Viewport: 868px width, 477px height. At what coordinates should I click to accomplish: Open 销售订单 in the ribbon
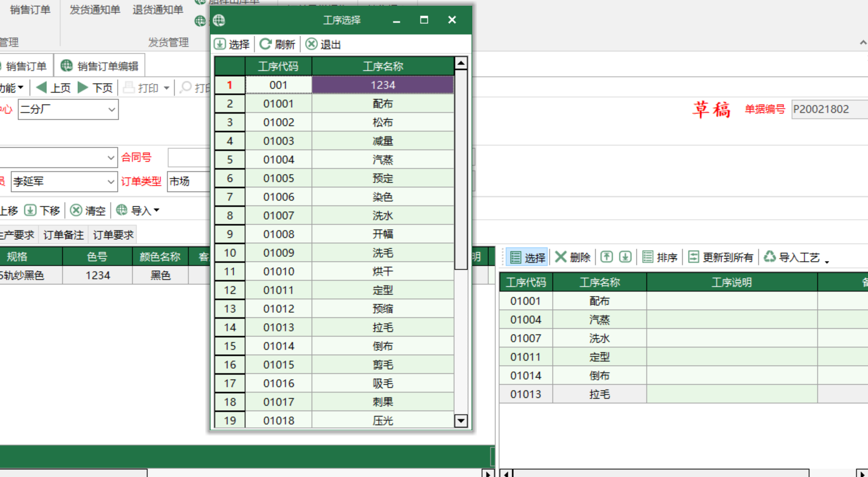pos(30,10)
